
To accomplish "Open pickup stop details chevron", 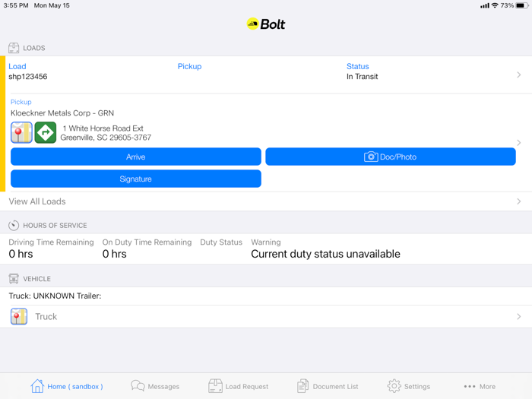I will [519, 143].
